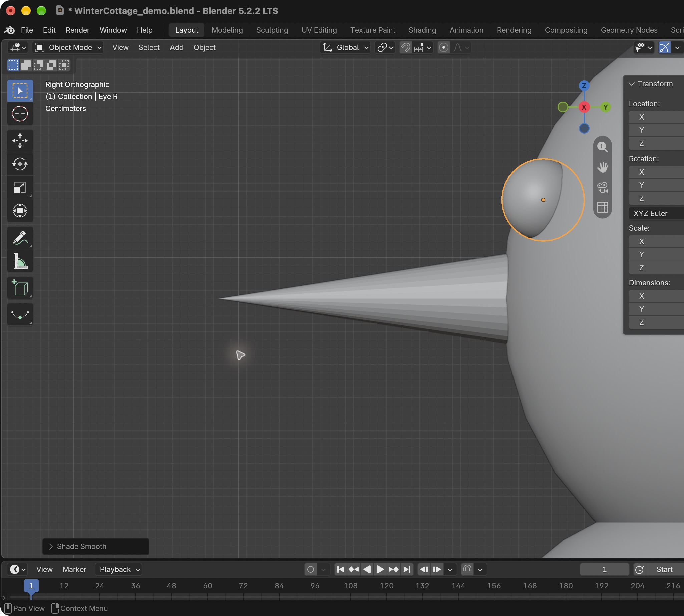Enable timeline auto keying record button
Viewport: 684px width, 616px height.
(310, 569)
